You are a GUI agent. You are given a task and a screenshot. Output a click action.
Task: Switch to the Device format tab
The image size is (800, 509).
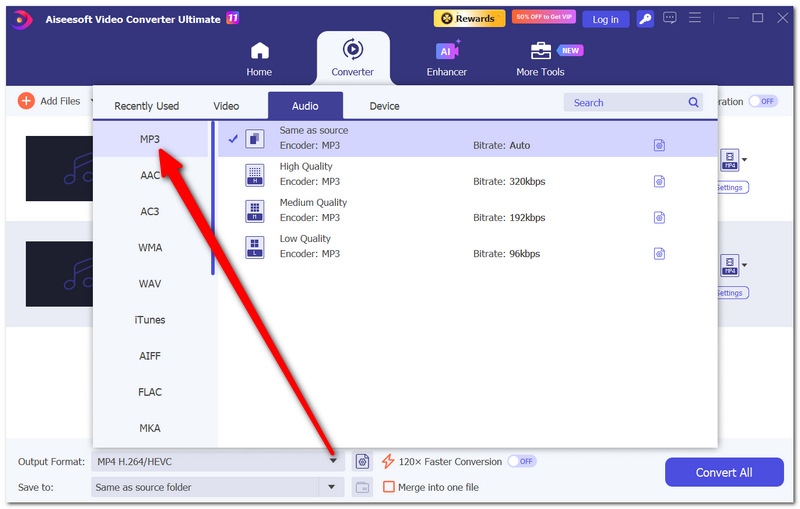pos(384,106)
